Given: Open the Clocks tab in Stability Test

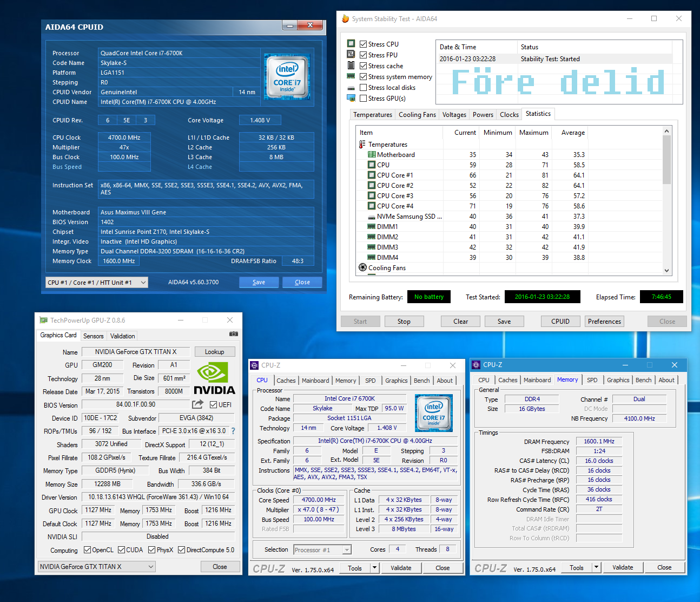Looking at the screenshot, I should [509, 115].
